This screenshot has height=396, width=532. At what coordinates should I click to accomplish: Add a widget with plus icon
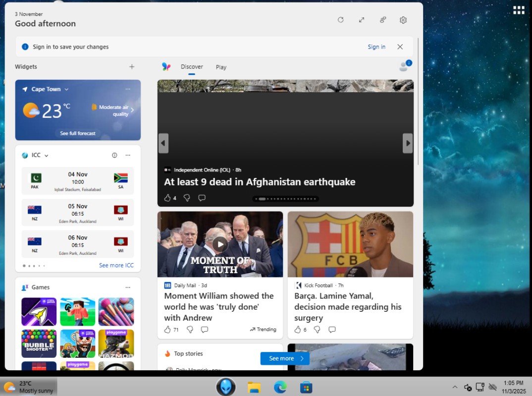tap(132, 67)
